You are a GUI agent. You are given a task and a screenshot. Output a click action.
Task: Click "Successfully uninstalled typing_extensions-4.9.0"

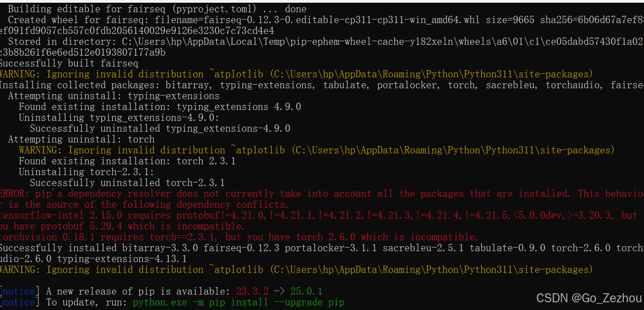(x=160, y=129)
